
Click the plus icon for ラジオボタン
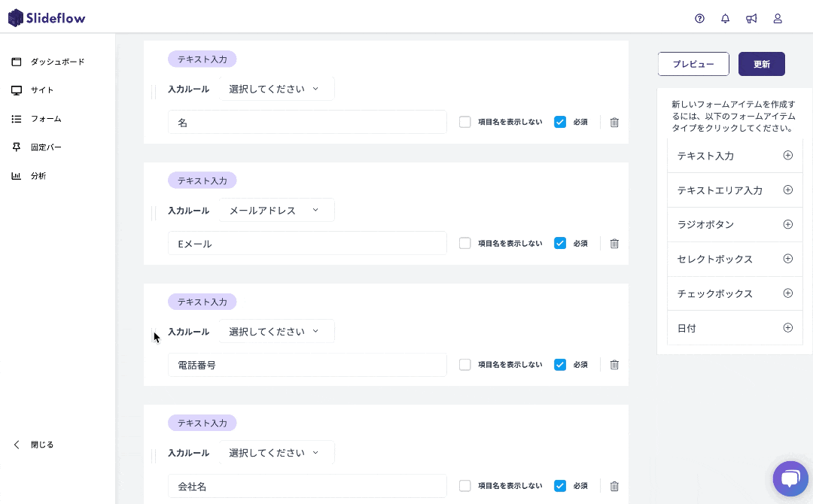tap(788, 224)
